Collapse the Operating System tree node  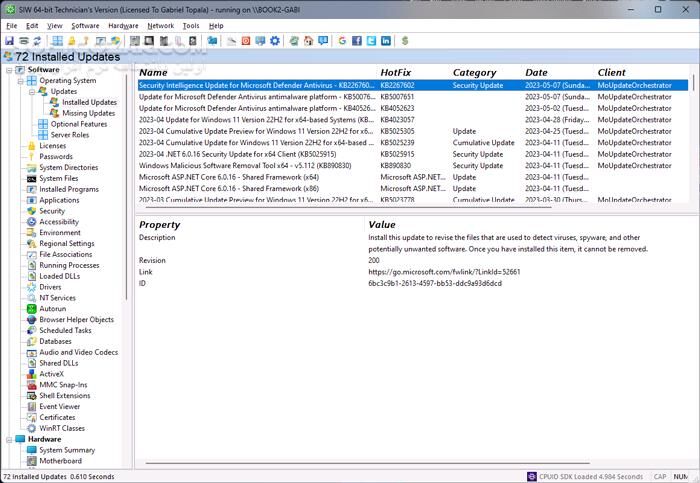click(x=20, y=81)
